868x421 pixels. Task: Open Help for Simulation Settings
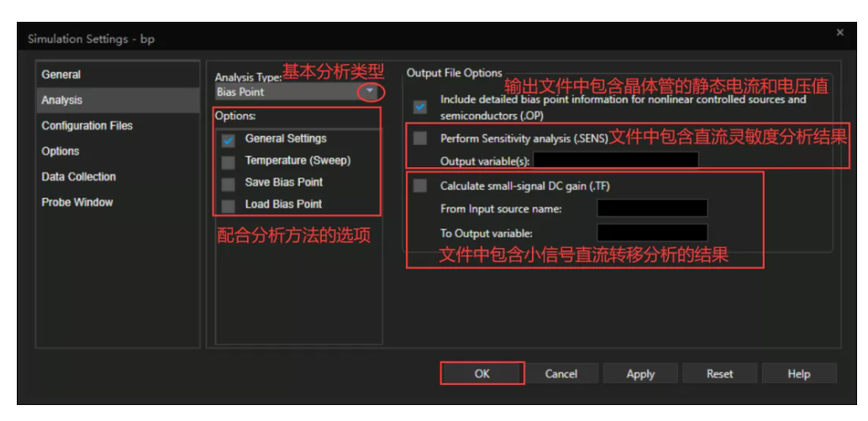pyautogui.click(x=799, y=374)
